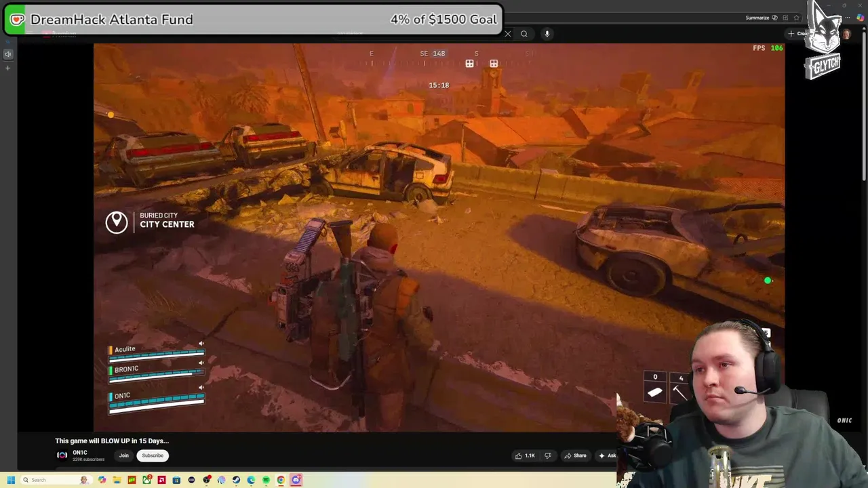Open Copilot from the taskbar

click(x=102, y=480)
